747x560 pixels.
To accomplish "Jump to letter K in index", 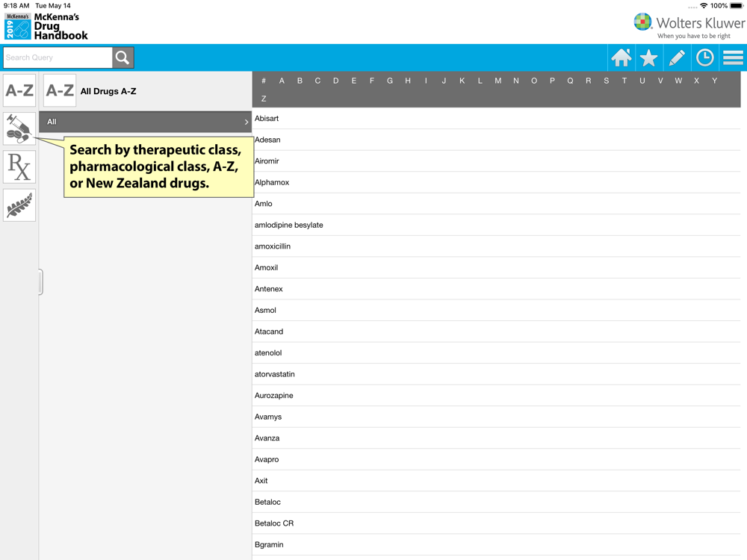I will tap(462, 81).
